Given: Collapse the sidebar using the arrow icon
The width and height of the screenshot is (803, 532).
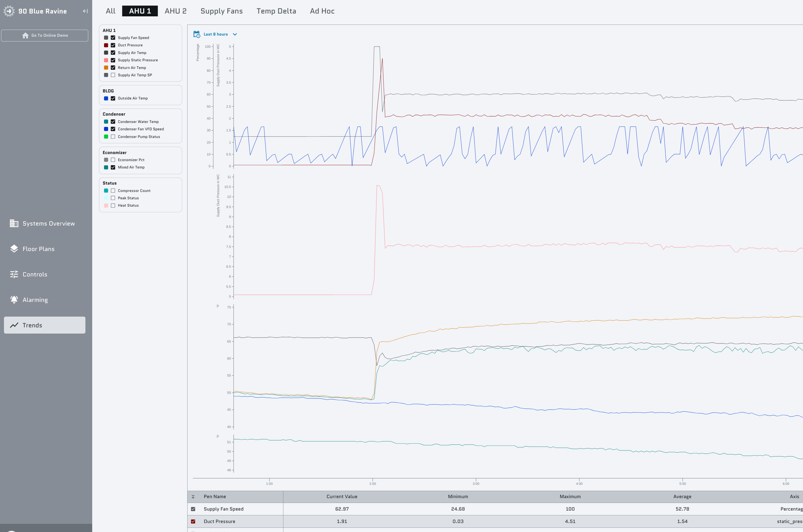Looking at the screenshot, I should pyautogui.click(x=85, y=11).
